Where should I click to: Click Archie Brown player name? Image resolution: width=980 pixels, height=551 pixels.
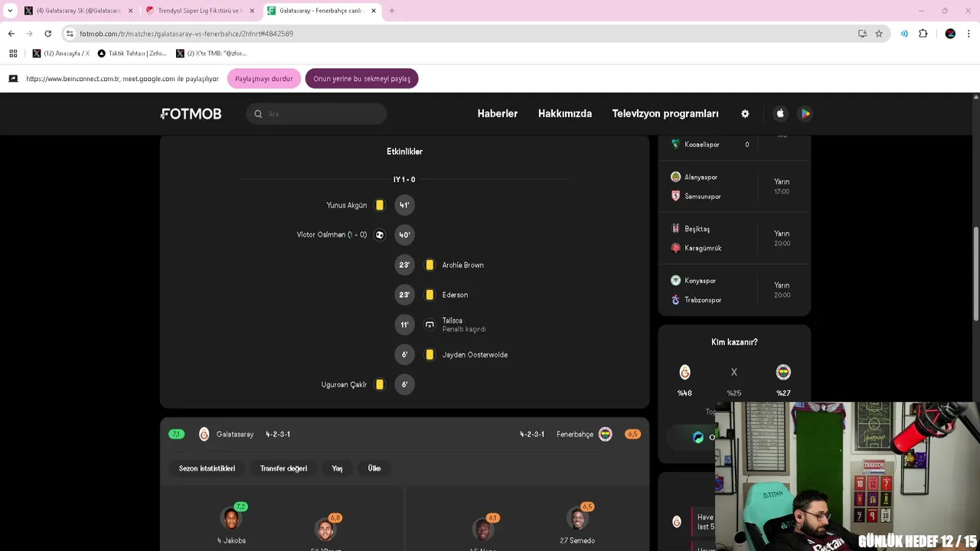tap(462, 265)
